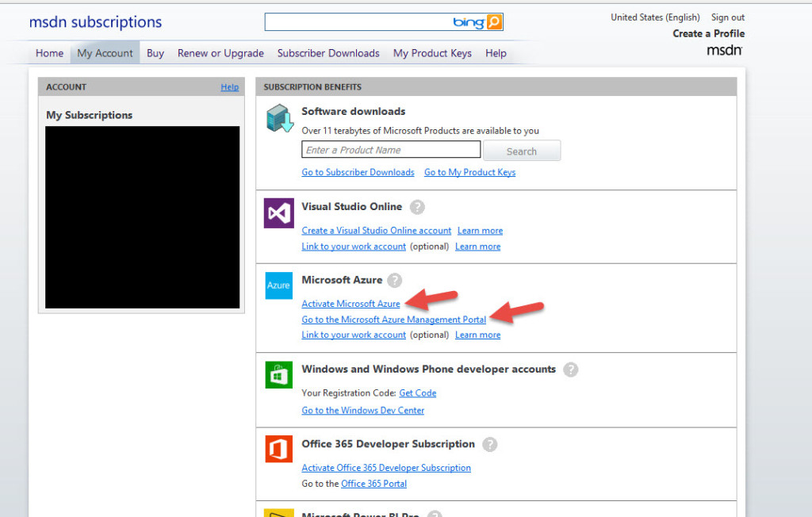Select the purple Visual Studio Online icon
Screen dimensions: 812x517
(278, 213)
